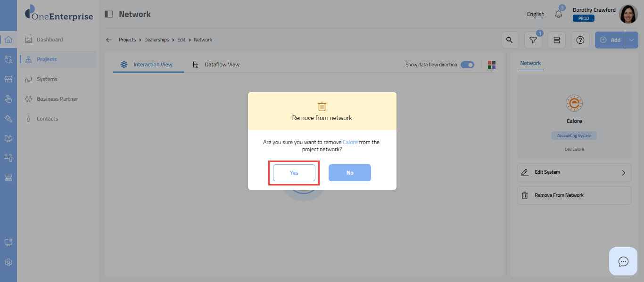Open the chat support bubble
This screenshot has width=644, height=282.
coord(623,261)
